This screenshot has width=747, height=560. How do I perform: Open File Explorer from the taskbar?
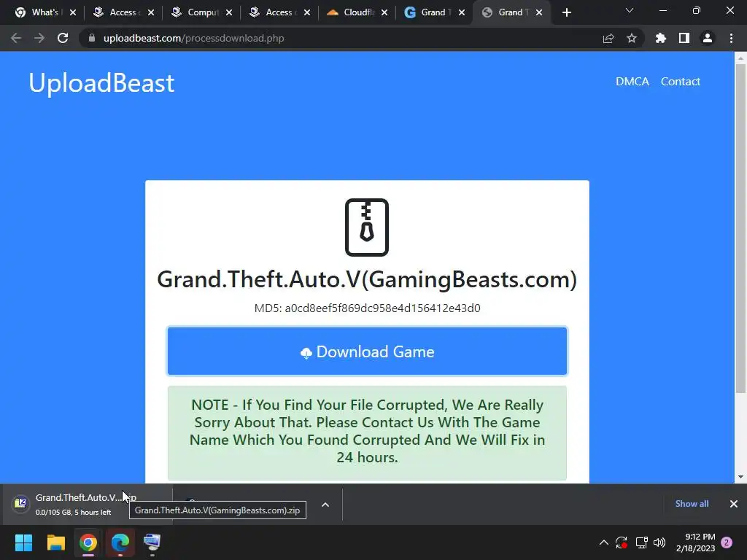click(55, 542)
